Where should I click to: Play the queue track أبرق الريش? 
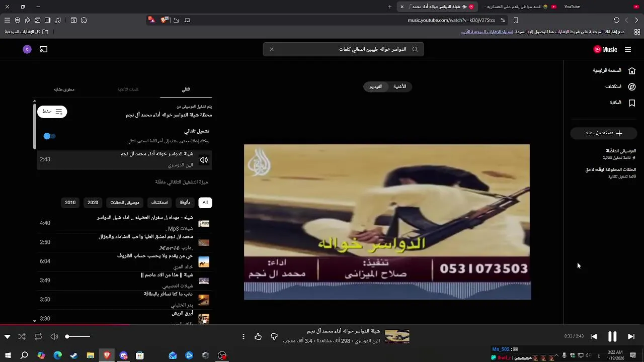click(124, 317)
